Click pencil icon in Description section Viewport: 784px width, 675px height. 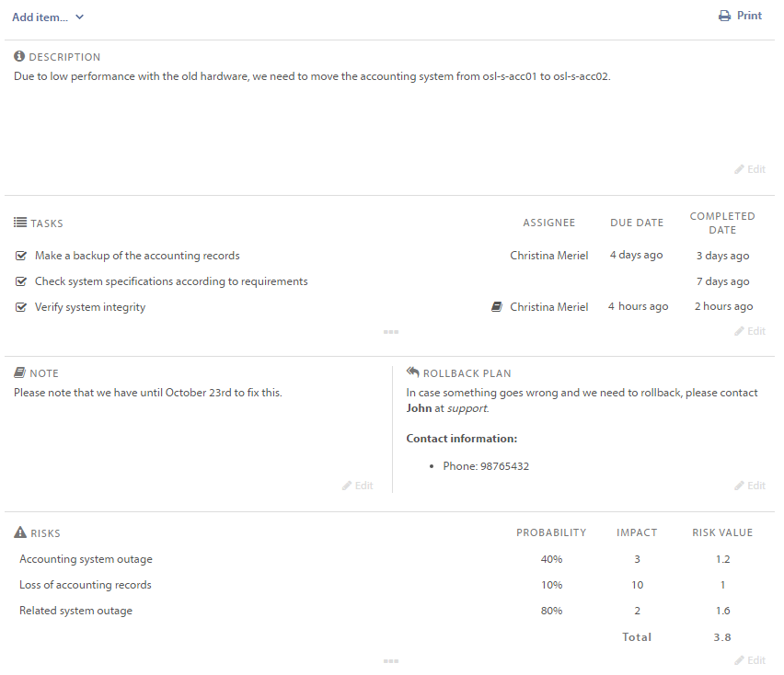click(x=740, y=169)
